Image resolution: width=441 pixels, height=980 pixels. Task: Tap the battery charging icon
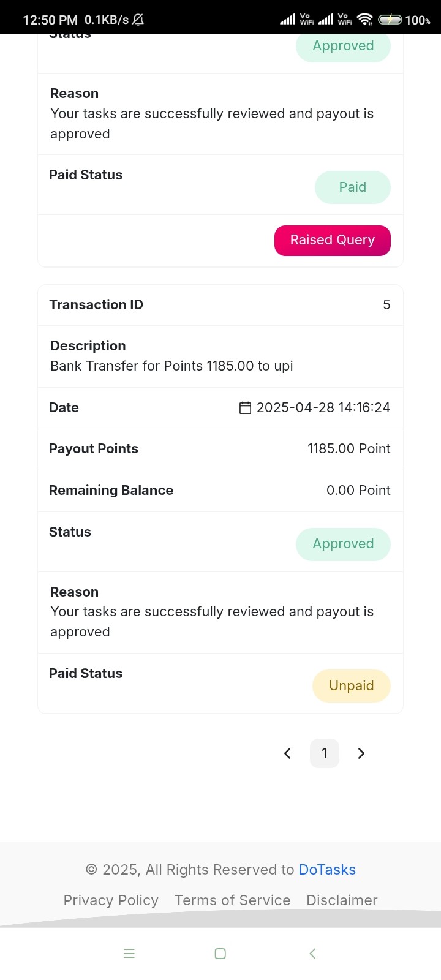(390, 20)
